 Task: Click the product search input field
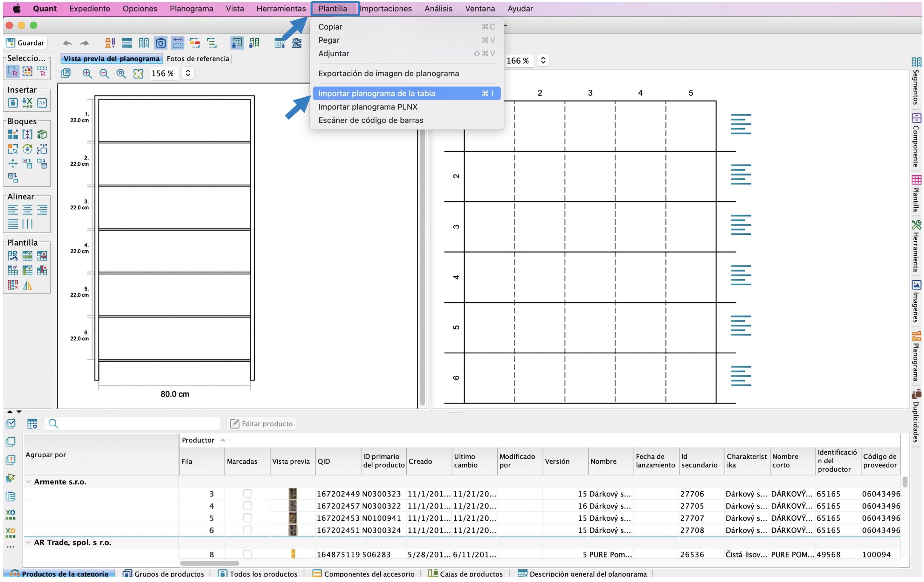click(132, 423)
